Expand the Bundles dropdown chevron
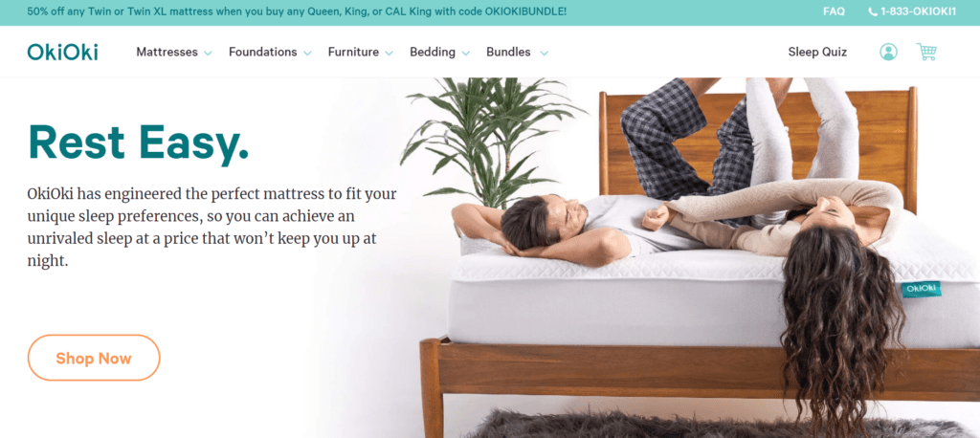The width and height of the screenshot is (980, 438). point(544,54)
